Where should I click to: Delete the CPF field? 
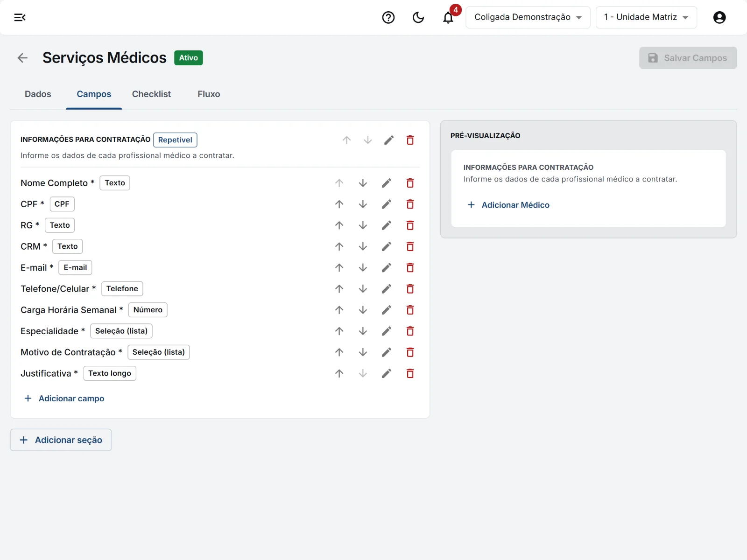coord(410,204)
